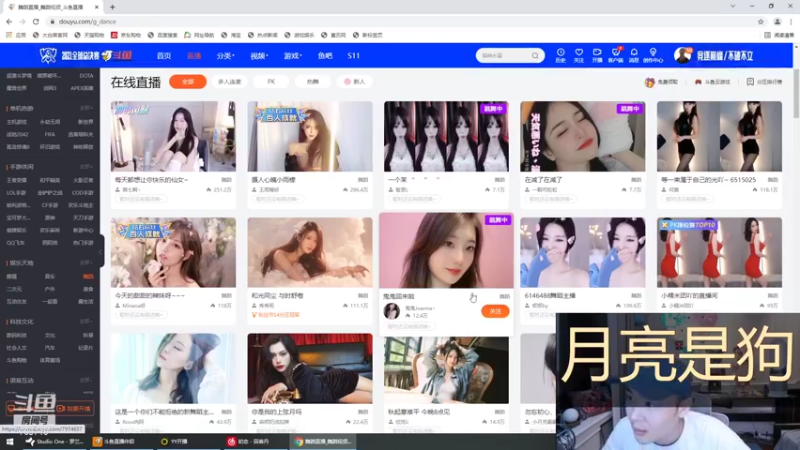Open 舞蹈 highlighted category in sidebar
Screen dimensions: 800x450
coord(88,277)
